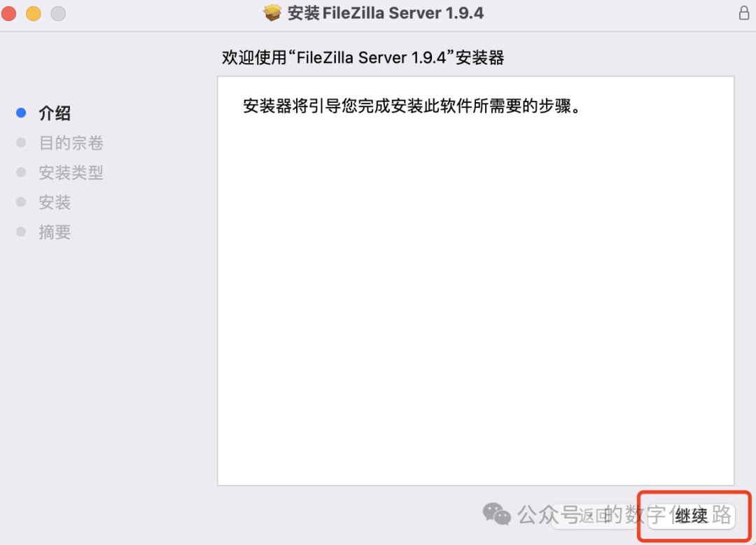Click the installer description sentence 安装器将引导您
The width and height of the screenshot is (756, 545).
pyautogui.click(x=413, y=106)
